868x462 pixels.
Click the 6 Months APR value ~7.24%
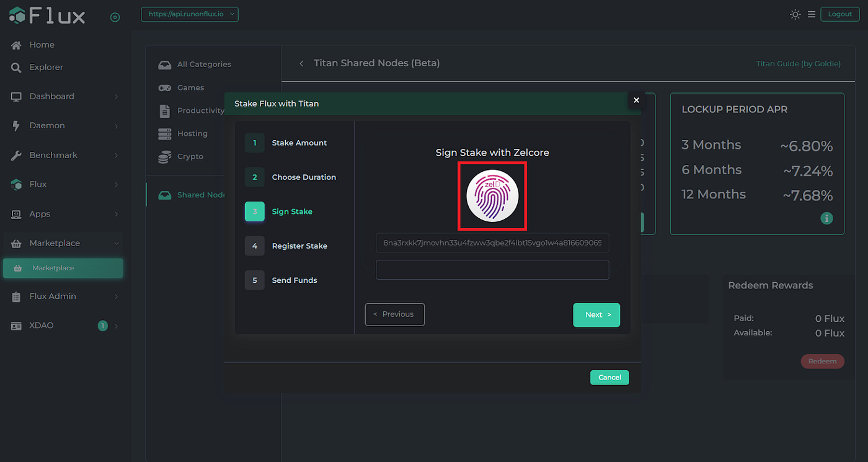pos(808,171)
